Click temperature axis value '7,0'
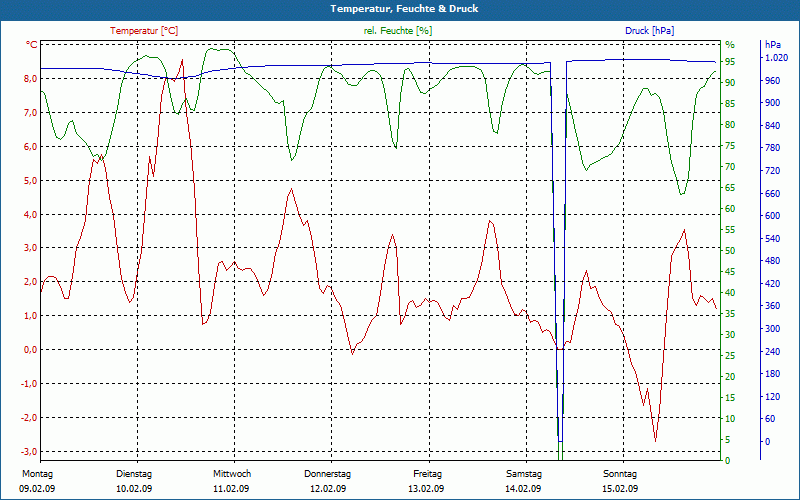Viewport: 800px width, 500px height. tap(29, 113)
